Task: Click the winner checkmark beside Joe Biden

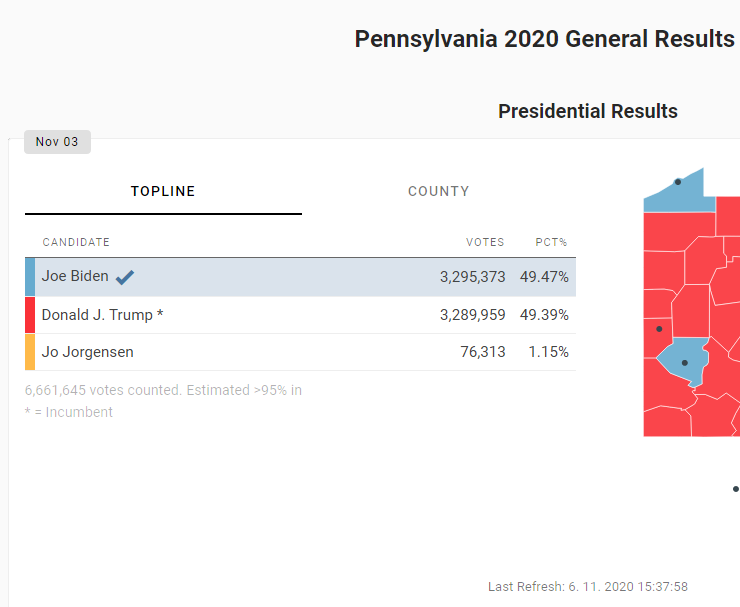Action: tap(125, 277)
